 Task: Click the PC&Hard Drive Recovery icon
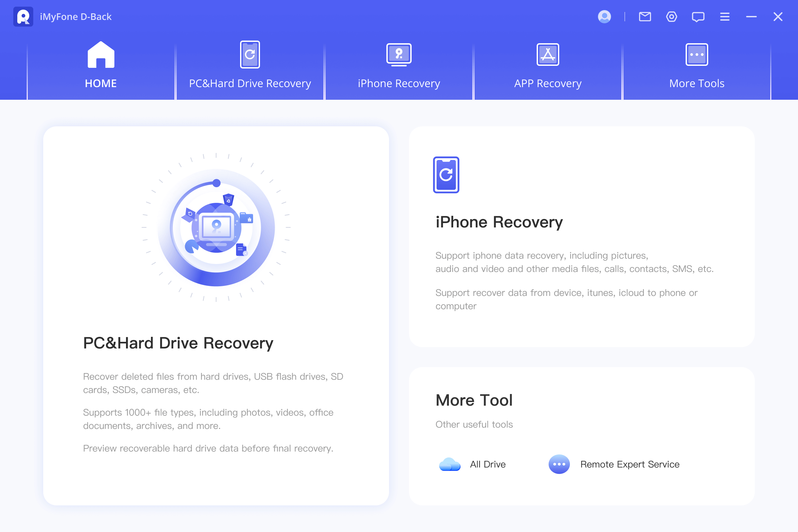point(249,55)
